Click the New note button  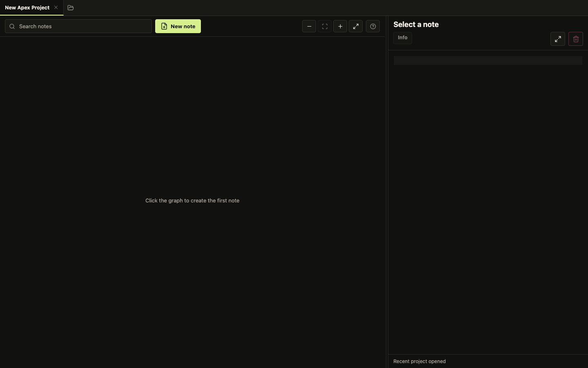click(178, 26)
